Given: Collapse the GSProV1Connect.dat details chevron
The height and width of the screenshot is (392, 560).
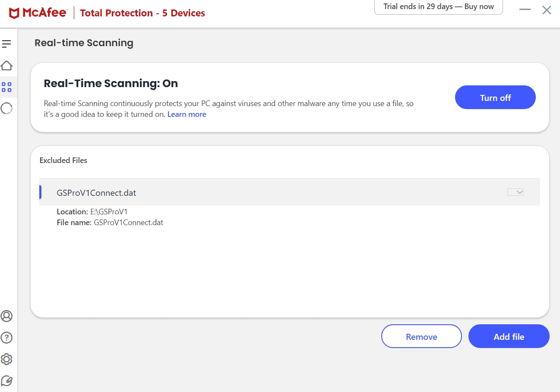Looking at the screenshot, I should click(515, 192).
